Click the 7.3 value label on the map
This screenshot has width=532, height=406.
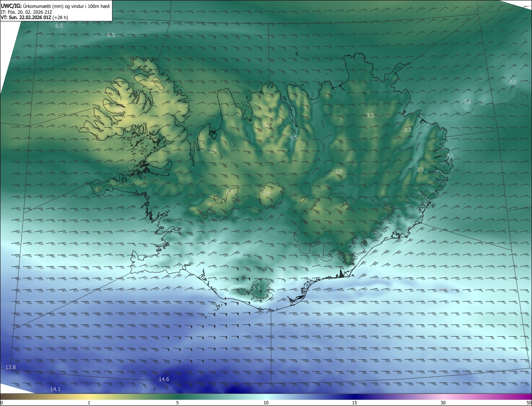(512, 82)
